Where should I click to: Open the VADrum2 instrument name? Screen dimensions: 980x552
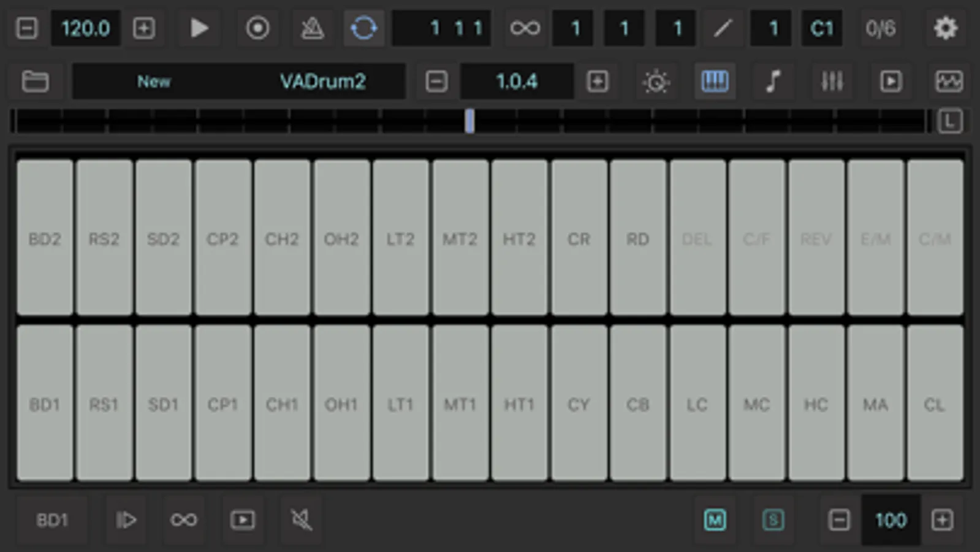tap(323, 81)
